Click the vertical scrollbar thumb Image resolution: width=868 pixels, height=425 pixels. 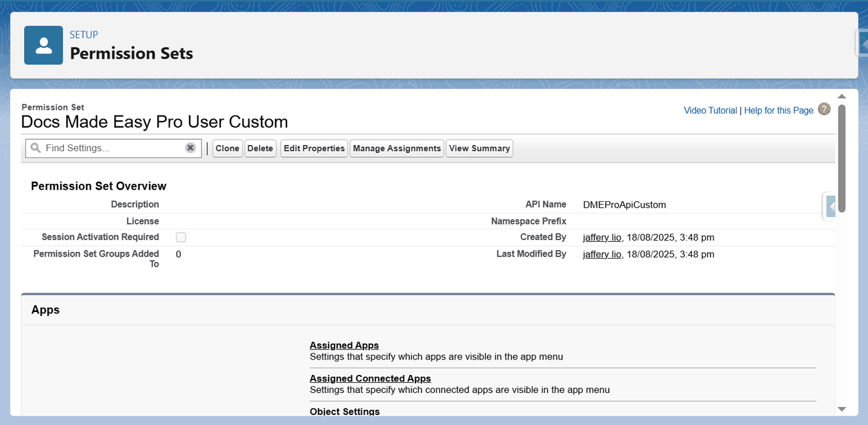pos(842,158)
